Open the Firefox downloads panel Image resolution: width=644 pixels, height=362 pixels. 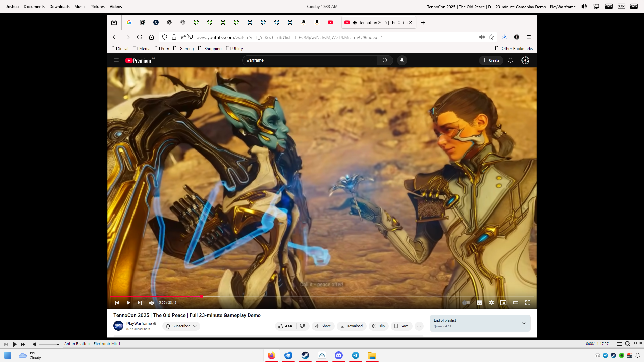pyautogui.click(x=504, y=37)
